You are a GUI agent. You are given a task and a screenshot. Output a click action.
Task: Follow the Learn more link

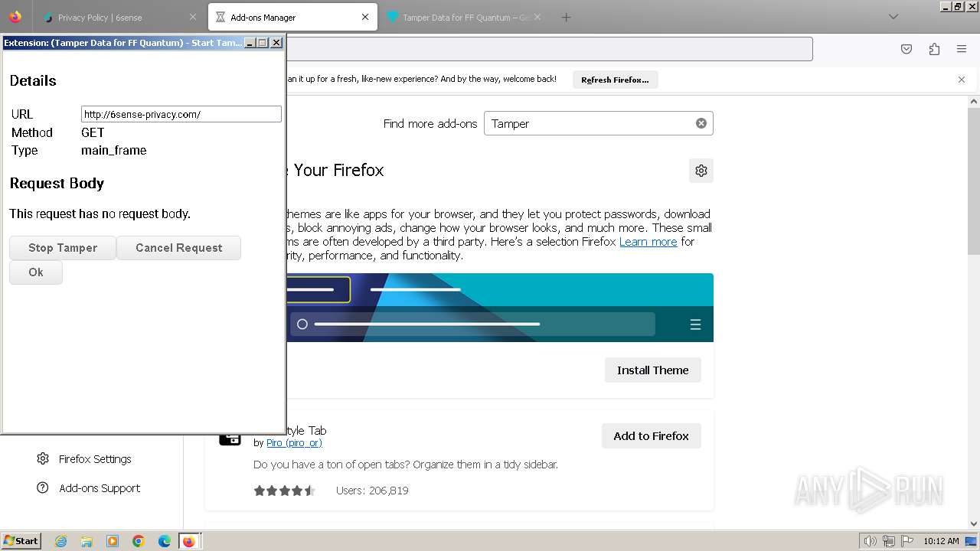point(648,241)
